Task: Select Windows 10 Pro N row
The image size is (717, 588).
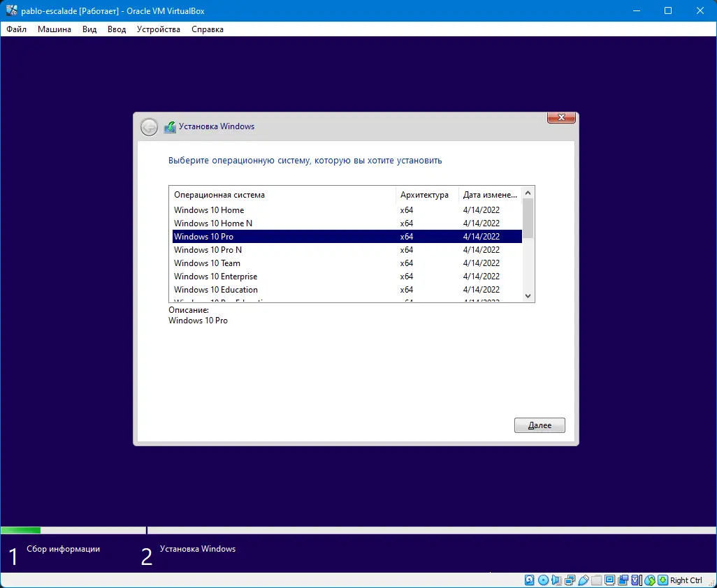Action: click(347, 250)
